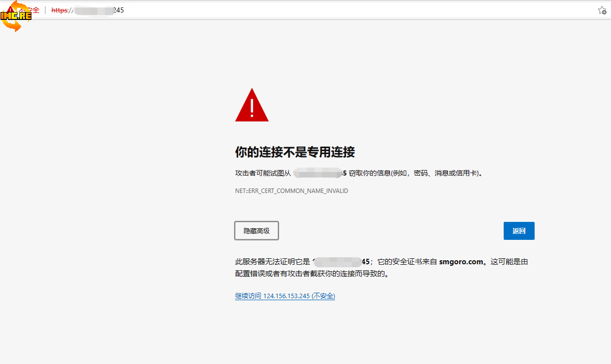Collapse details with the '隐藏高级' button

(x=257, y=231)
